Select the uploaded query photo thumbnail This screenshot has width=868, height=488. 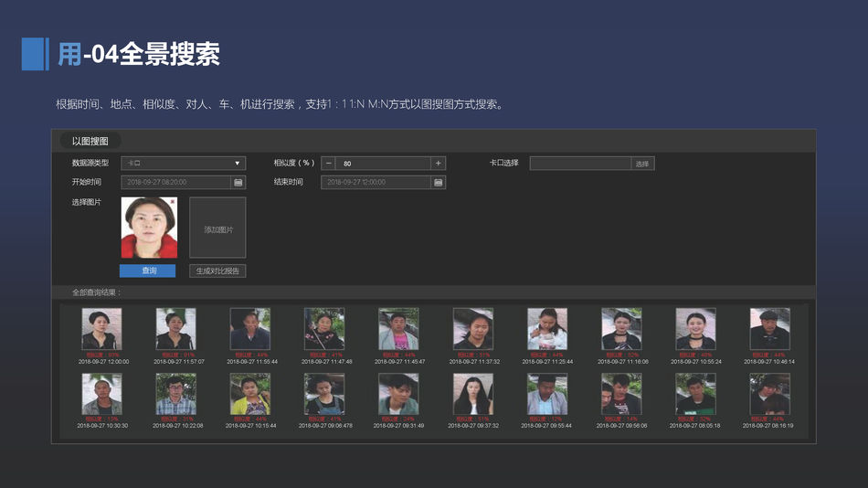click(147, 228)
